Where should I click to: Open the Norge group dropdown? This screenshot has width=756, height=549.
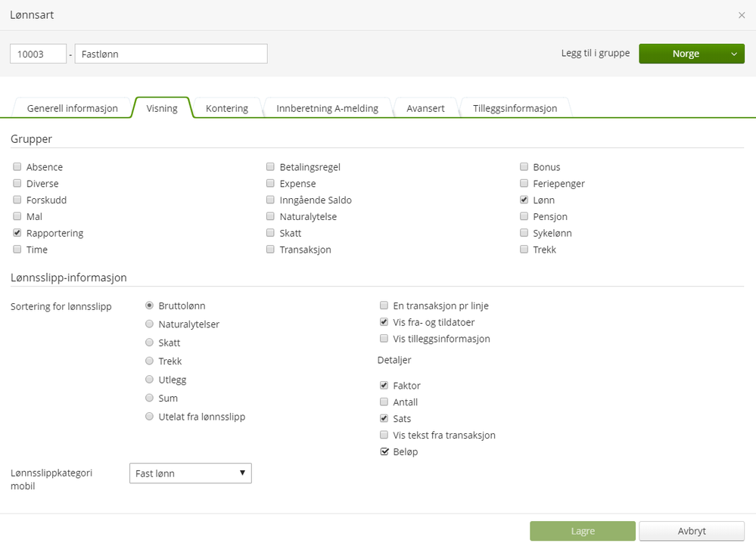692,54
